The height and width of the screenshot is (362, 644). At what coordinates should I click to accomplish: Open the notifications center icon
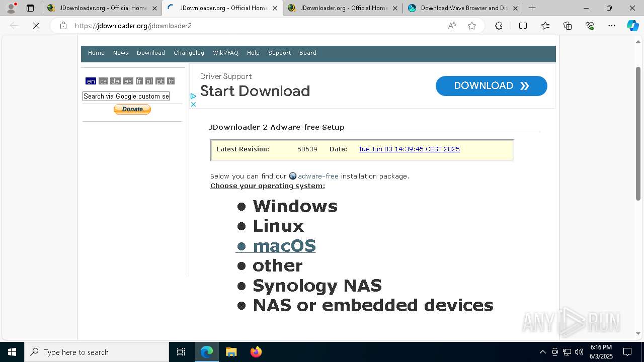coord(627,352)
